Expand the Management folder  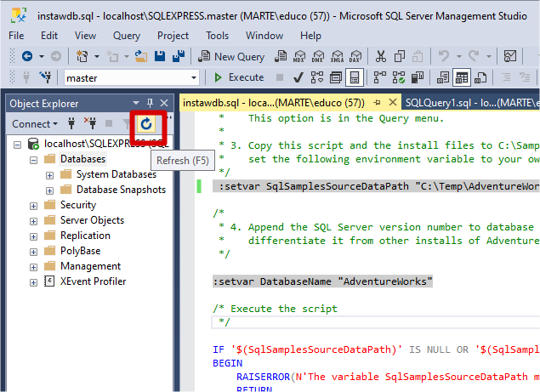33,267
